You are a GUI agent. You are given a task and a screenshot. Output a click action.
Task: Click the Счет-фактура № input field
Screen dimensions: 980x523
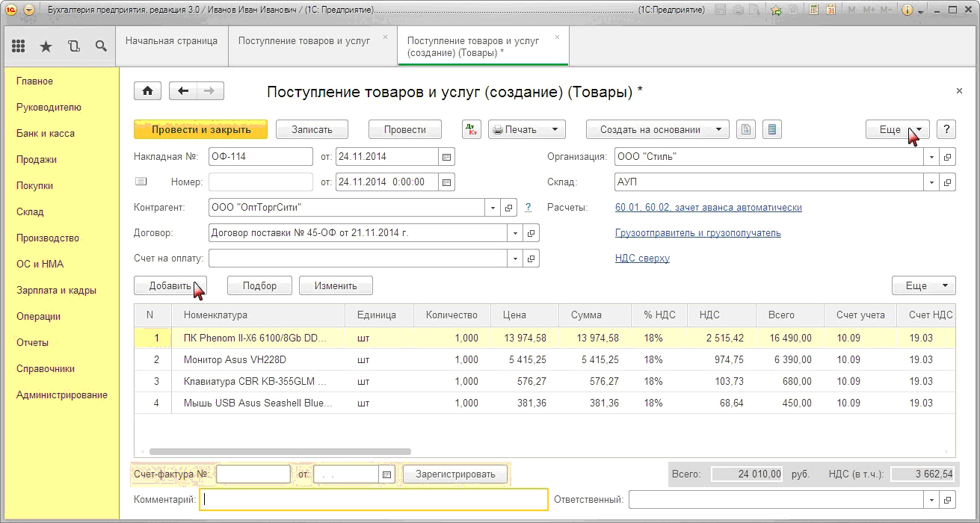click(253, 474)
